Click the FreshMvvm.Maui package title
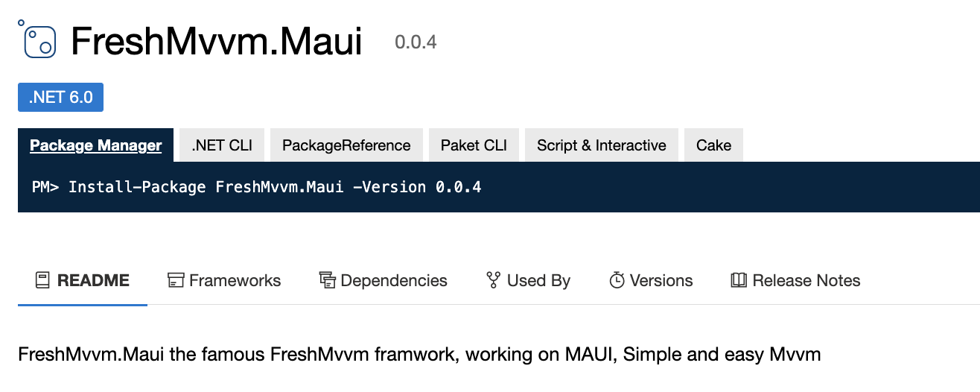Image resolution: width=980 pixels, height=392 pixels. point(217,42)
